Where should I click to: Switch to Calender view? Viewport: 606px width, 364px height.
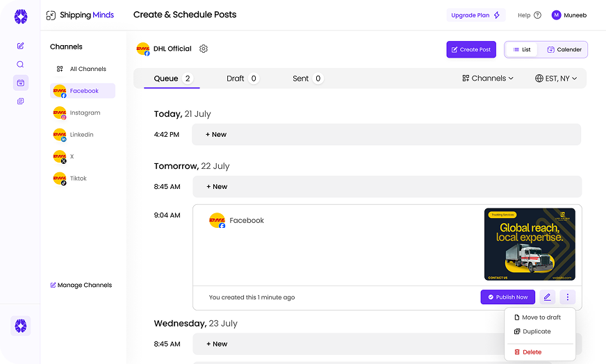click(564, 49)
